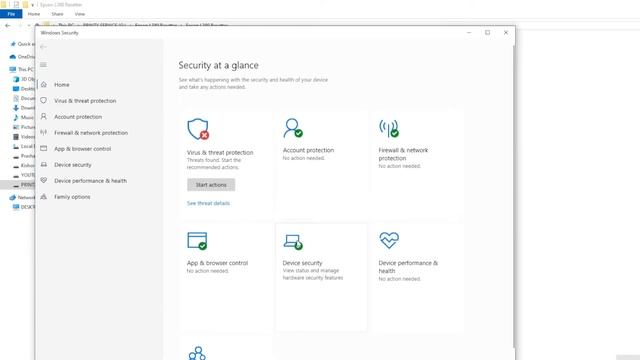This screenshot has width=640, height=360.
Task: Minimize the Windows Security window
Action: (469, 33)
